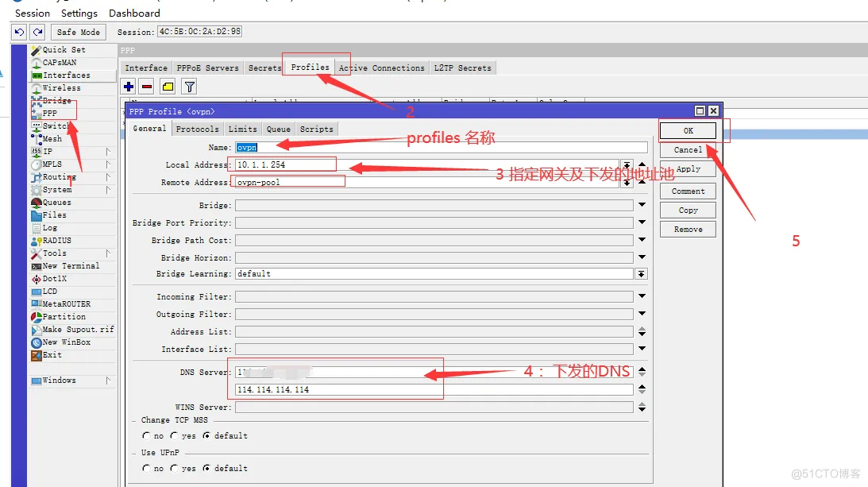Open the Bridge Learning dropdown
Screen dimensions: 868x487
[x=641, y=274]
